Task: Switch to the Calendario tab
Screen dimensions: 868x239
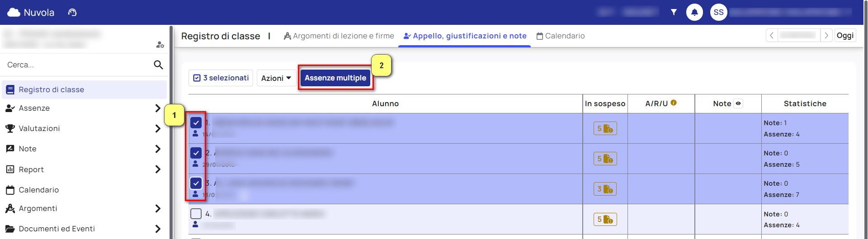Action: (561, 36)
